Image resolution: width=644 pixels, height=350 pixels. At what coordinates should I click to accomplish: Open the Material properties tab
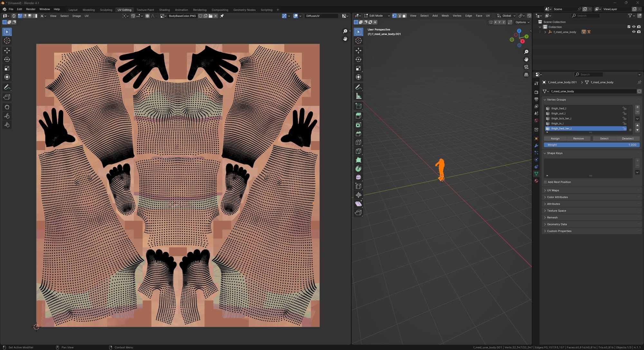[x=536, y=181]
